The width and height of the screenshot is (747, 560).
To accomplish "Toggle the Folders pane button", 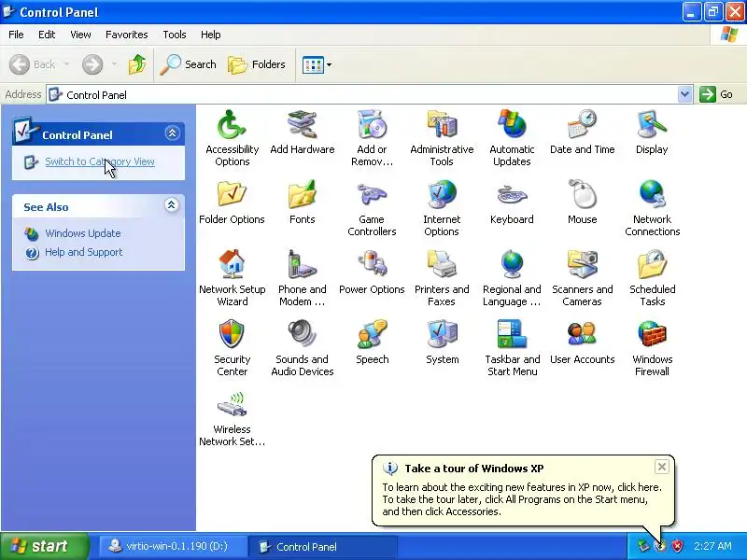I will pos(258,64).
